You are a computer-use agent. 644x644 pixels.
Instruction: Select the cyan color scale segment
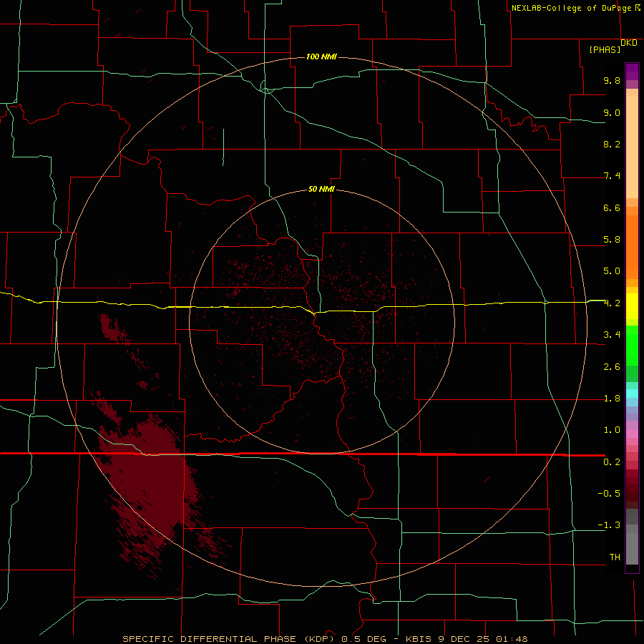pyautogui.click(x=632, y=394)
